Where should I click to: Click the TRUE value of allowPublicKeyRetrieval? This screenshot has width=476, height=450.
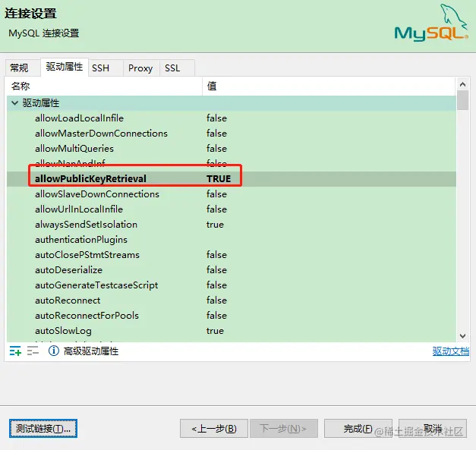[x=219, y=179]
